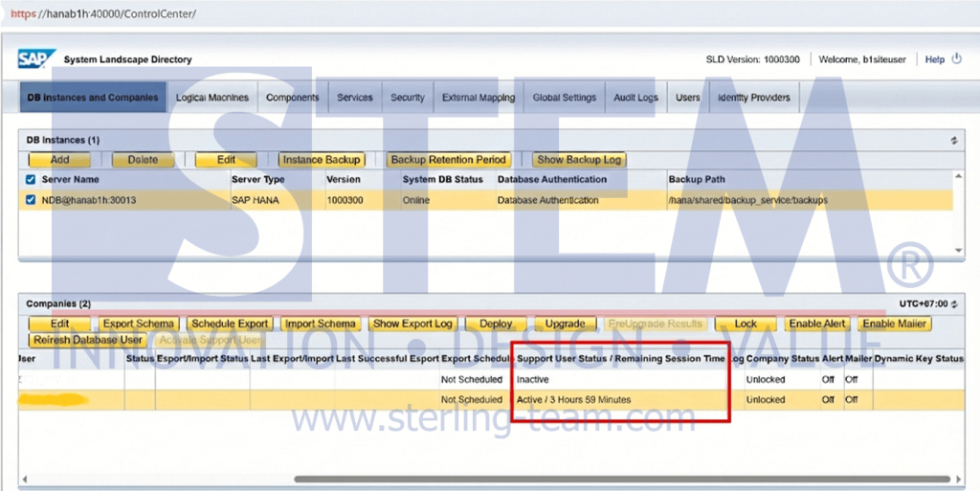Click the Upgrade button
This screenshot has height=491, width=980.
click(x=565, y=324)
